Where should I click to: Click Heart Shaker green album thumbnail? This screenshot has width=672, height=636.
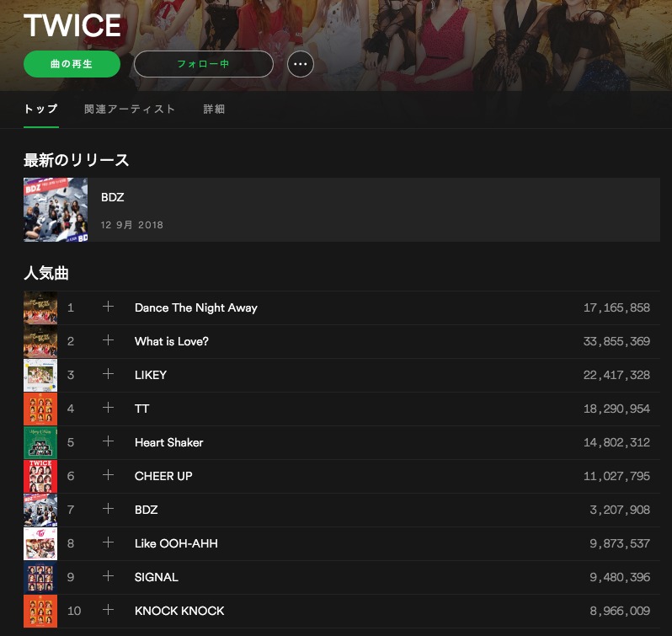tap(40, 443)
